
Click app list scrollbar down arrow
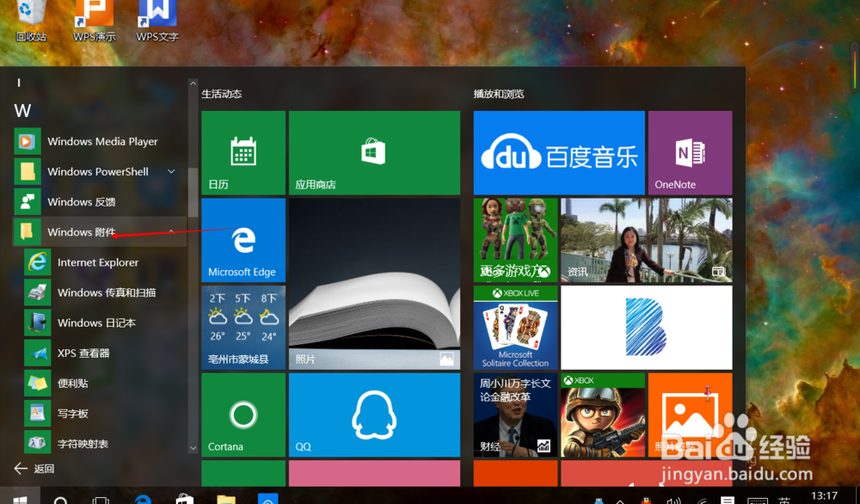click(193, 448)
